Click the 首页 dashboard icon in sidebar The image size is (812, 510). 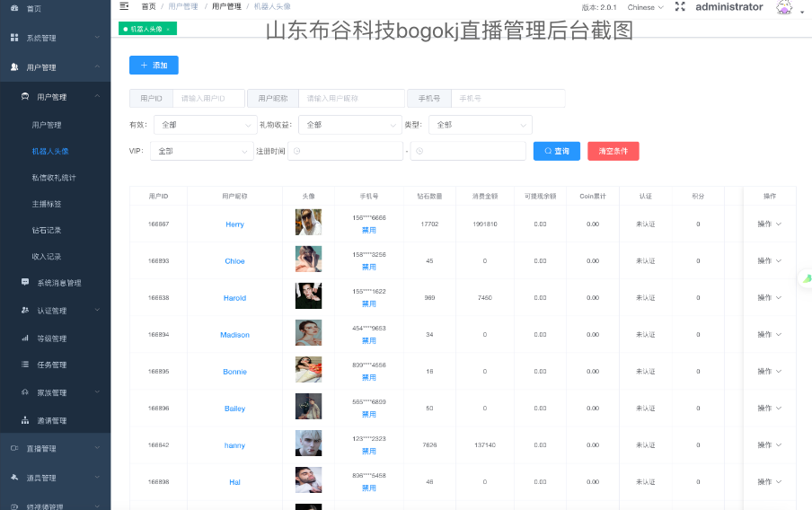click(14, 8)
